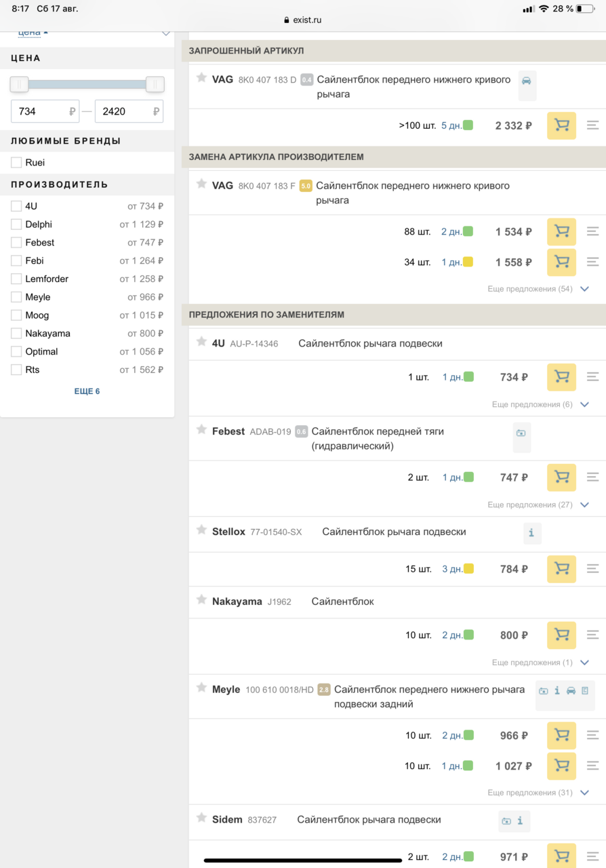Open Febest Сайлентблок передней тяги link
606x868 pixels.
coord(378,439)
